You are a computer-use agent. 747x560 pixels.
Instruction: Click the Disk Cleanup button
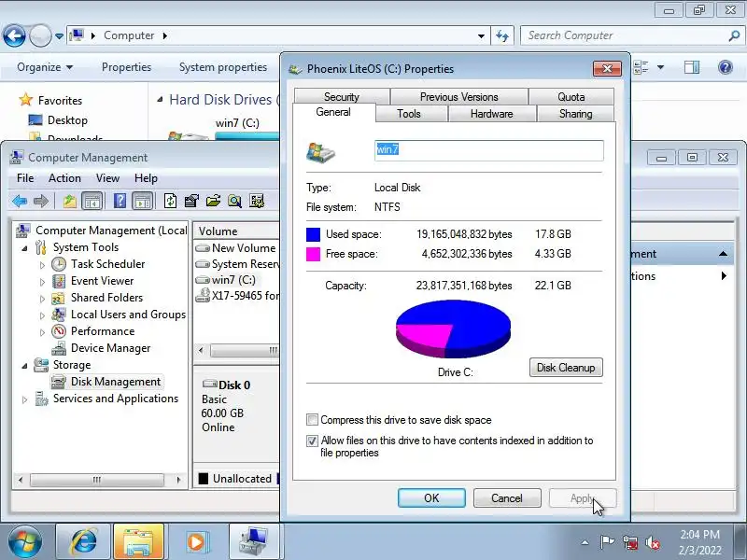pos(566,368)
